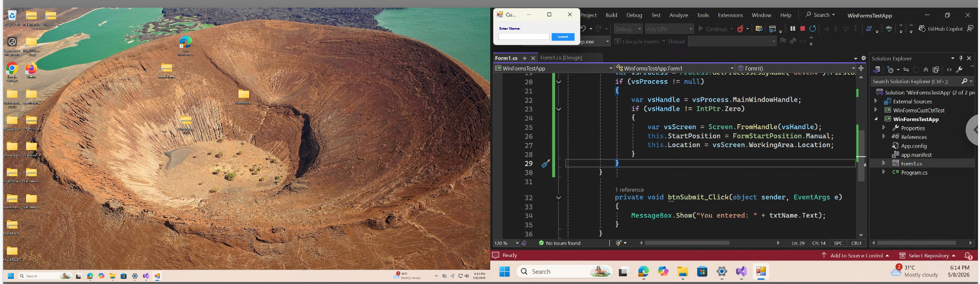Toggle pin on Form1.cs tab
This screenshot has width=980, height=284.
[524, 58]
